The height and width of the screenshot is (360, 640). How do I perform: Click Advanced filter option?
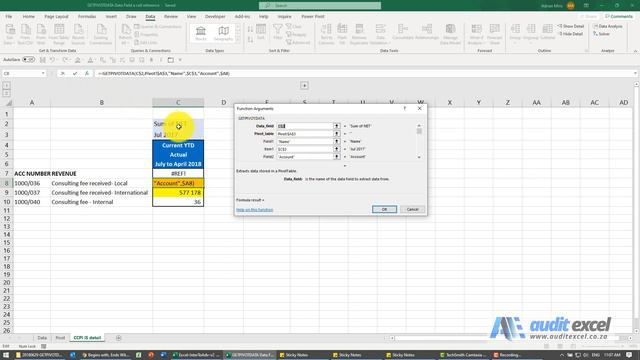[x=298, y=42]
